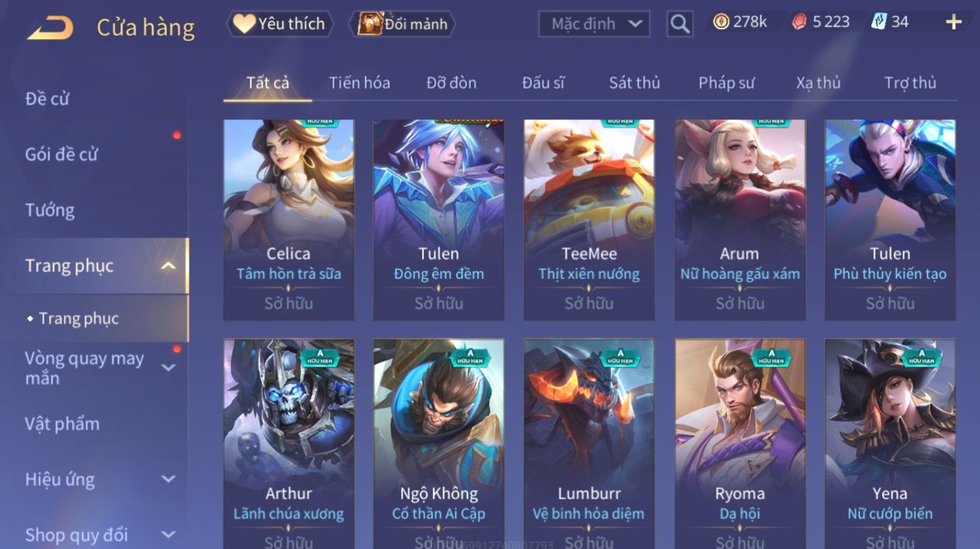The height and width of the screenshot is (549, 980).
Task: Open Yêu thích heart favorites
Action: (280, 24)
